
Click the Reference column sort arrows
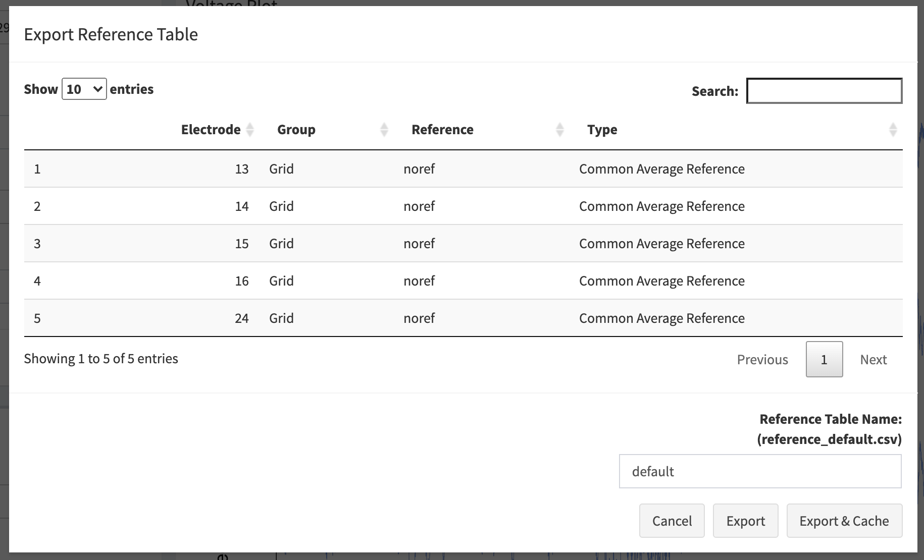point(559,130)
